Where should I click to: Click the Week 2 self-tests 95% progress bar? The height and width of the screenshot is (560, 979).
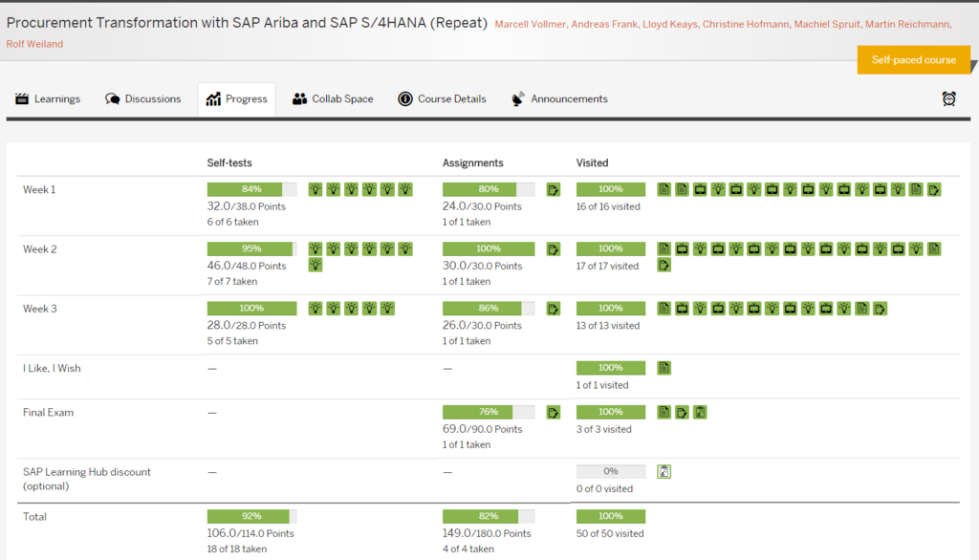pyautogui.click(x=251, y=248)
